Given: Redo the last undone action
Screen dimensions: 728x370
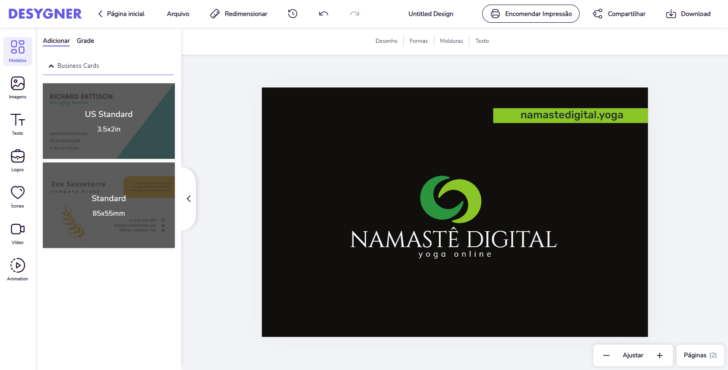Looking at the screenshot, I should tap(355, 14).
